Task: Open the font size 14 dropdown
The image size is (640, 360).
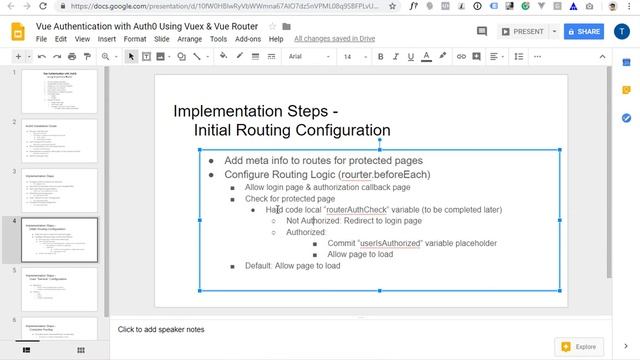Action: [x=355, y=57]
